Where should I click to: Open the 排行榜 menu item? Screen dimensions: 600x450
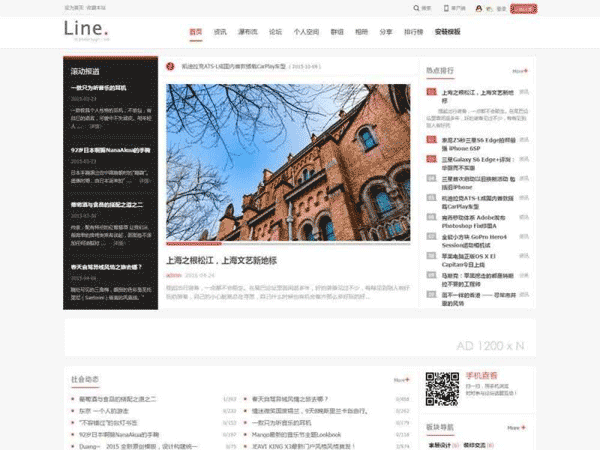click(x=413, y=32)
